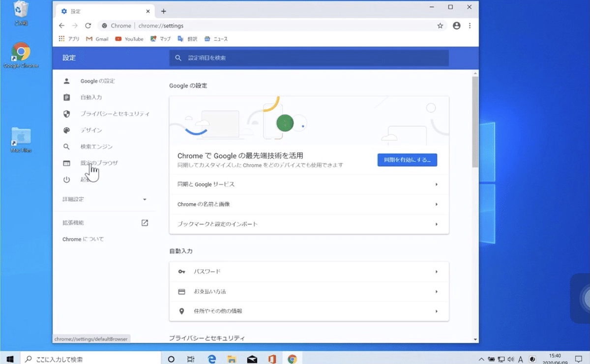Click the power icon for startup settings
This screenshot has width=590, height=364.
pos(67,179)
